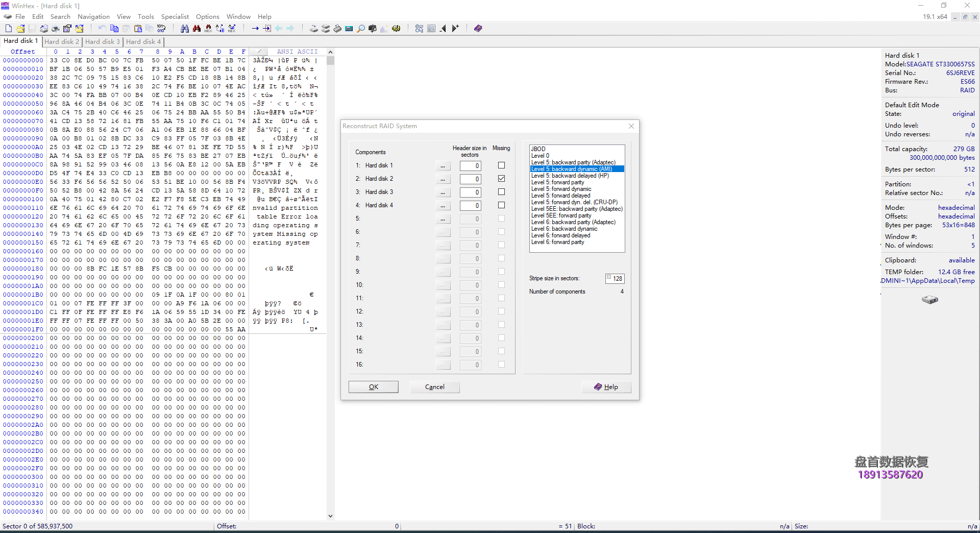Click the Print toolbar icon
The height and width of the screenshot is (533, 980).
56,29
